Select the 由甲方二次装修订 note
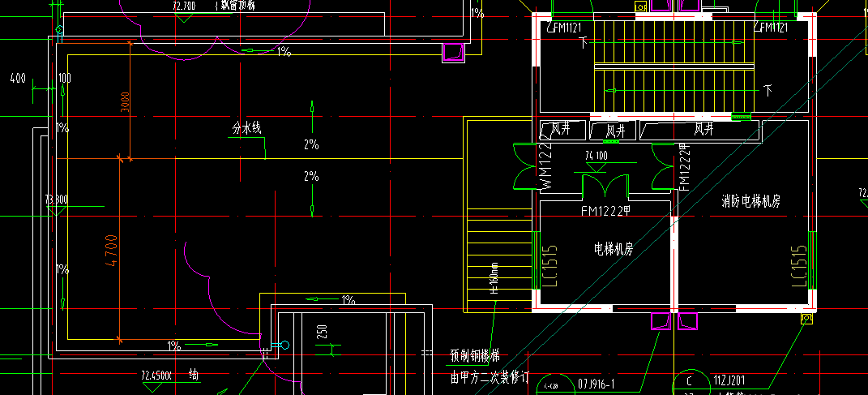This screenshot has height=395, width=868. coord(490,379)
